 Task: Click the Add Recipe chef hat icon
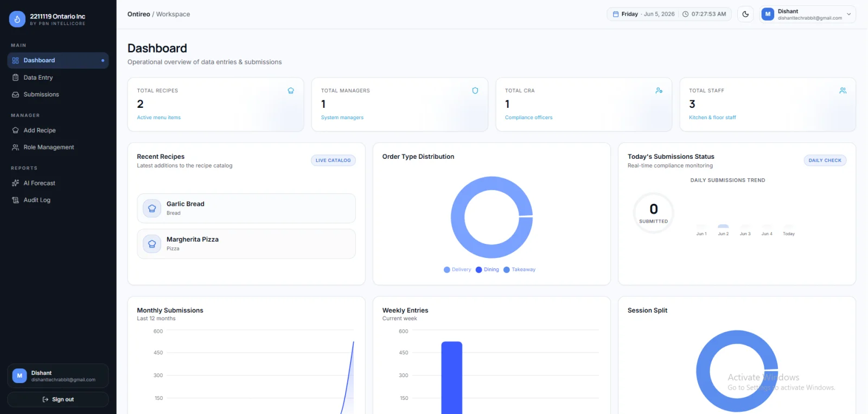tap(15, 130)
